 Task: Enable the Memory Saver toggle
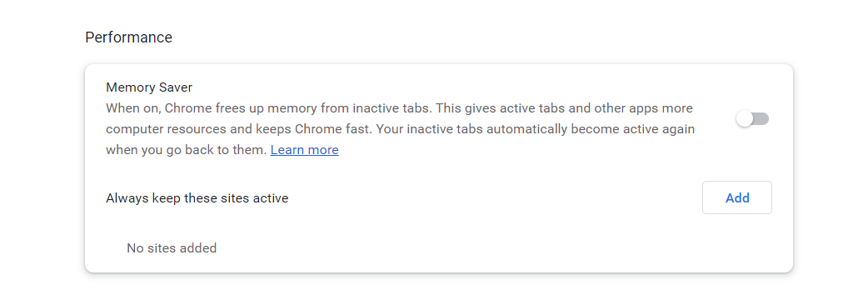point(752,118)
